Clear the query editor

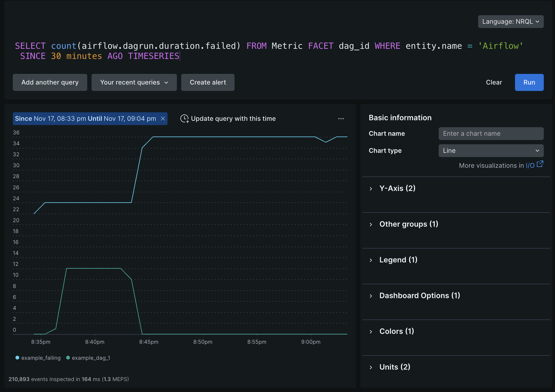pos(494,83)
